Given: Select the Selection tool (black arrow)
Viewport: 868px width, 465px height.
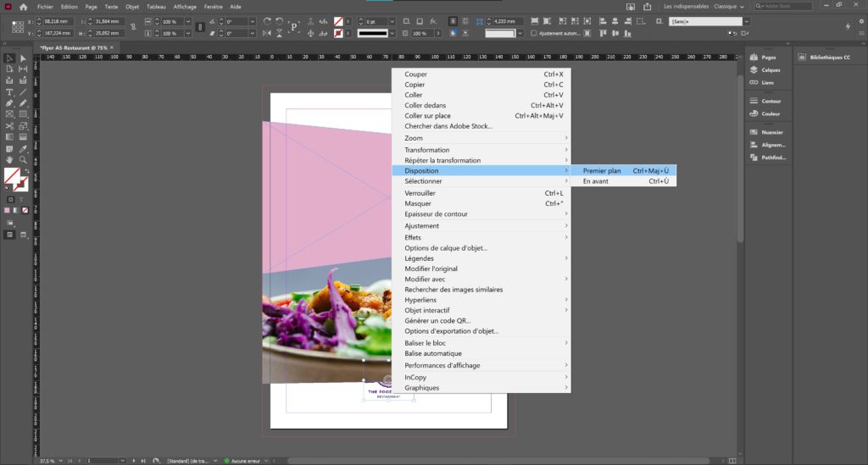Looking at the screenshot, I should tap(9, 58).
